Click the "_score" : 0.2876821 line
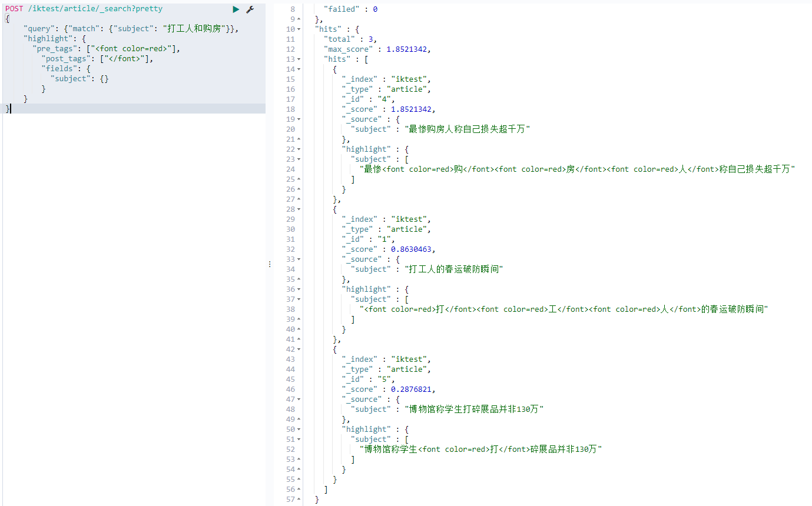 [x=389, y=390]
